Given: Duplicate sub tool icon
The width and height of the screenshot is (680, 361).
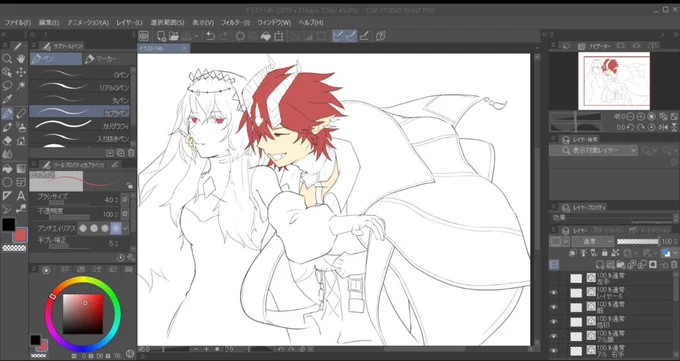Looking at the screenshot, I should pos(120,153).
